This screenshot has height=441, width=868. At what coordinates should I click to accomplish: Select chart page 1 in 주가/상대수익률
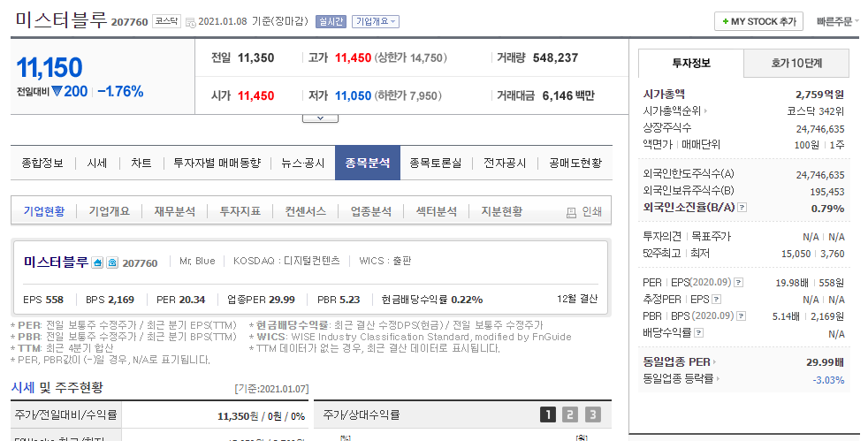547,414
